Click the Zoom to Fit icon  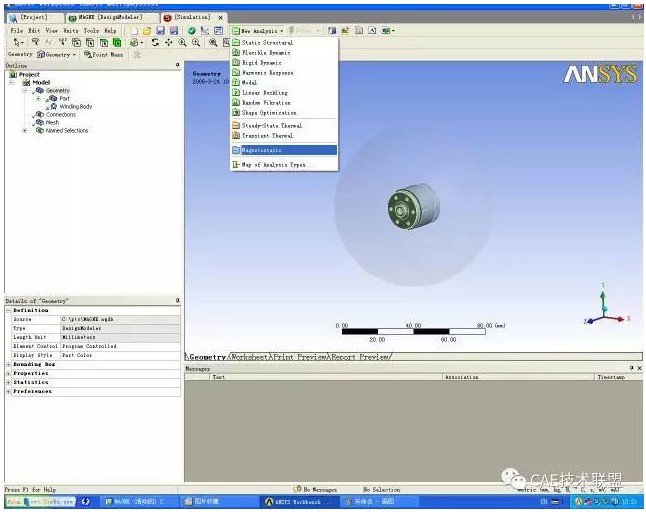213,42
